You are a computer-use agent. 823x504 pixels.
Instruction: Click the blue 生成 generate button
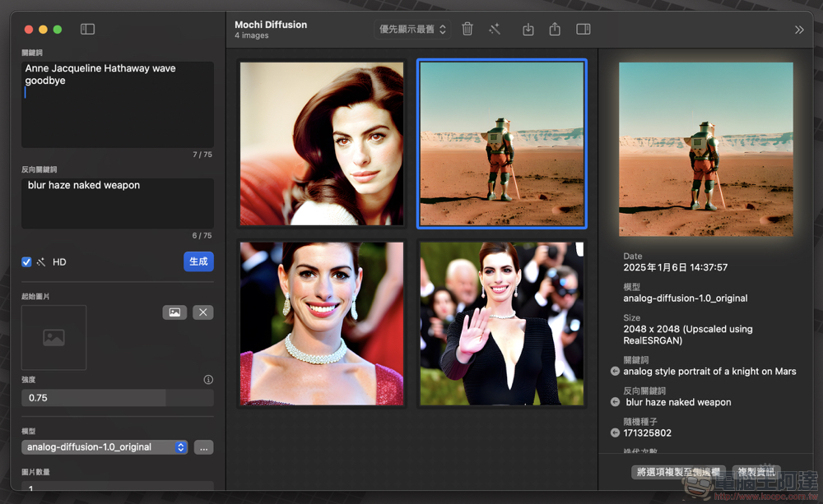click(198, 261)
